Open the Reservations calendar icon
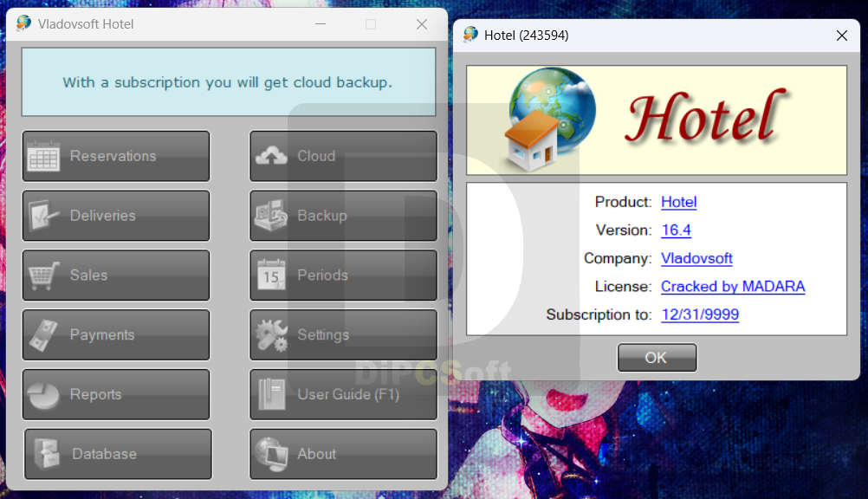Image resolution: width=868 pixels, height=499 pixels. pyautogui.click(x=43, y=156)
